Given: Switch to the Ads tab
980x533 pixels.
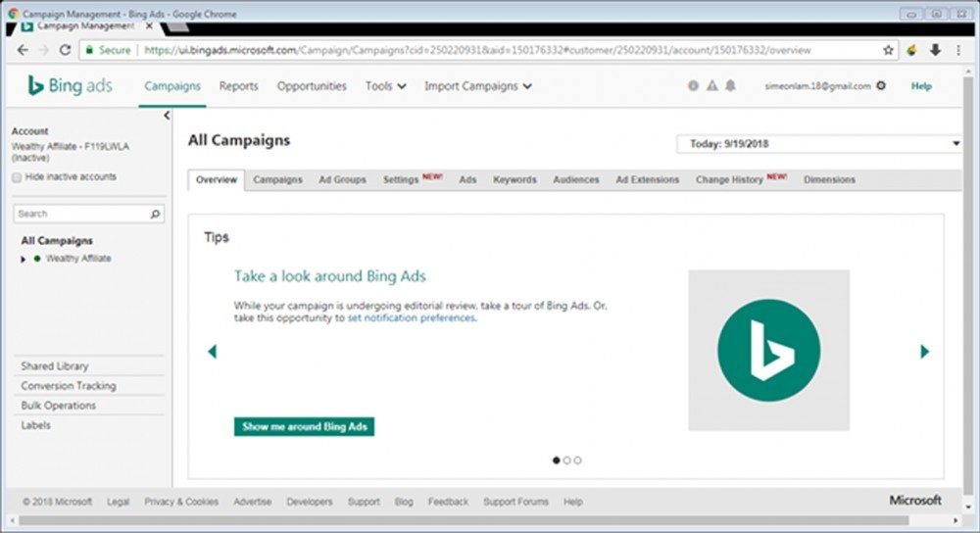Looking at the screenshot, I should pyautogui.click(x=467, y=180).
